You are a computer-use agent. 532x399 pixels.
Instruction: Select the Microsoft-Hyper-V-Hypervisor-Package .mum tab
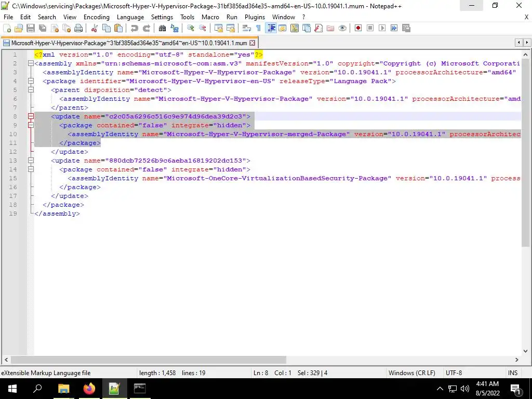pos(129,43)
